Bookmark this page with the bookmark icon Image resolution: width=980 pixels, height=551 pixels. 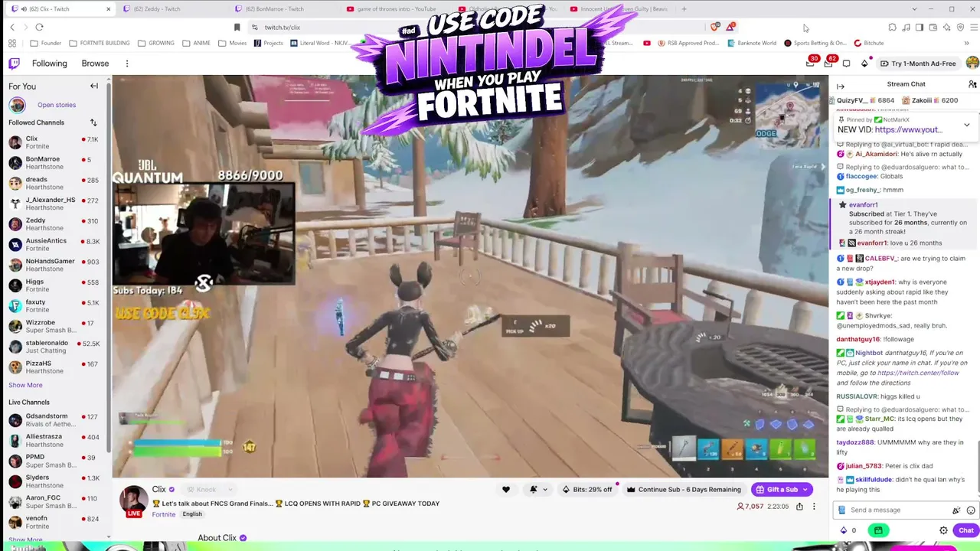pyautogui.click(x=237, y=28)
